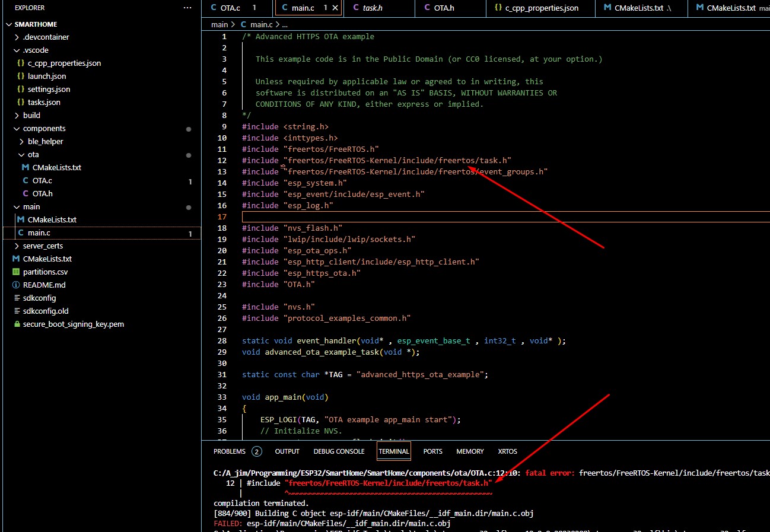The width and height of the screenshot is (770, 532).
Task: Click the 'void advanced_ota_example_task(void *);' line
Action: (x=331, y=352)
